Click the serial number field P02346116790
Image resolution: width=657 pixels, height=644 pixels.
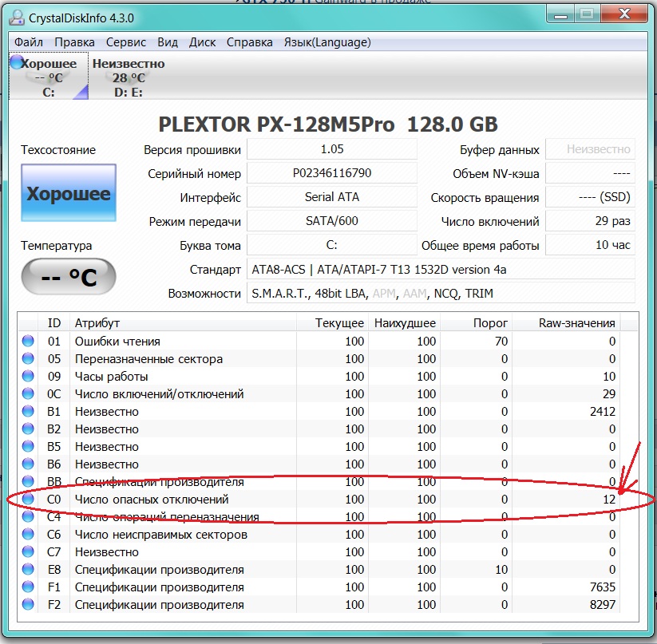click(332, 173)
